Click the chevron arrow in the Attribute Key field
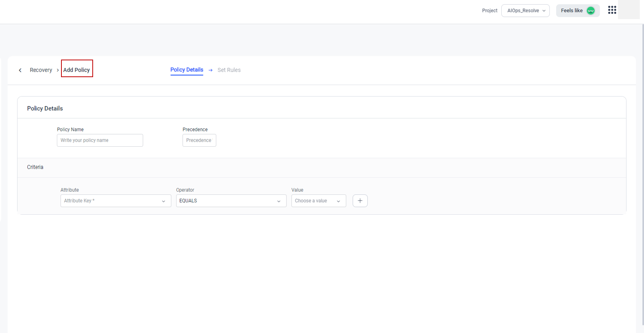This screenshot has height=333, width=644. click(x=163, y=201)
